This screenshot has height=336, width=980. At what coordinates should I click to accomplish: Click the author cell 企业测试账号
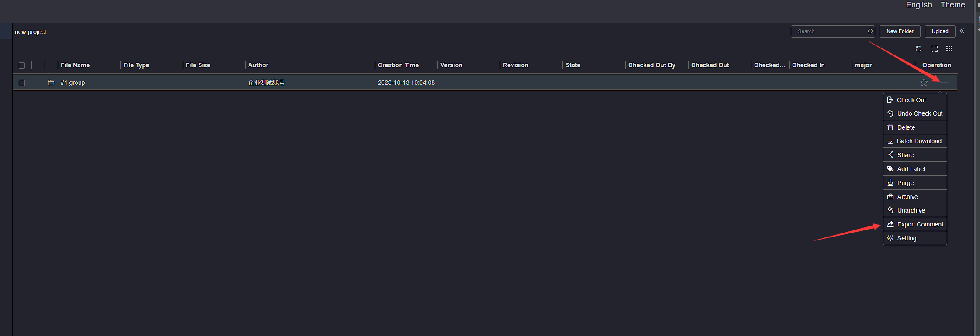[267, 82]
